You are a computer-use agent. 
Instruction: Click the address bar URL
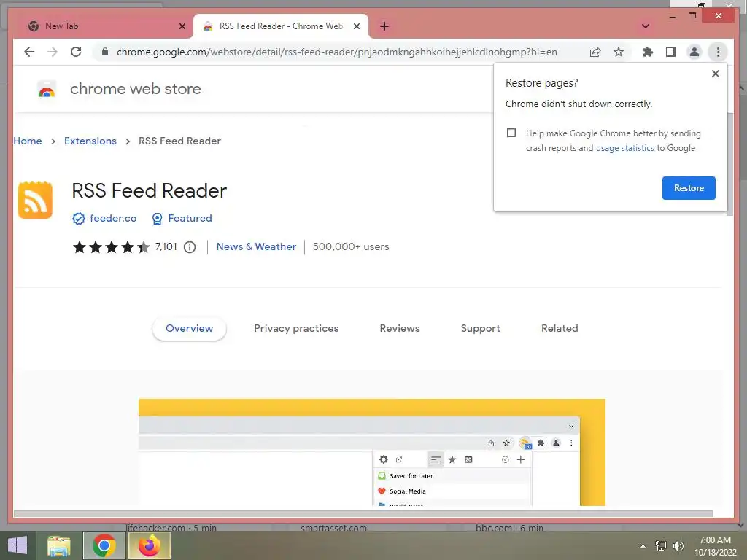point(336,52)
